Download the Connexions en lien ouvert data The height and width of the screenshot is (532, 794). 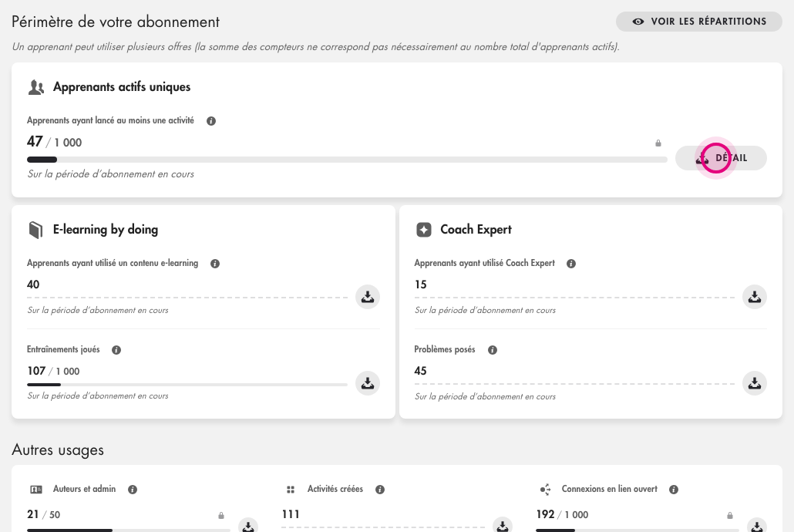(x=756, y=526)
